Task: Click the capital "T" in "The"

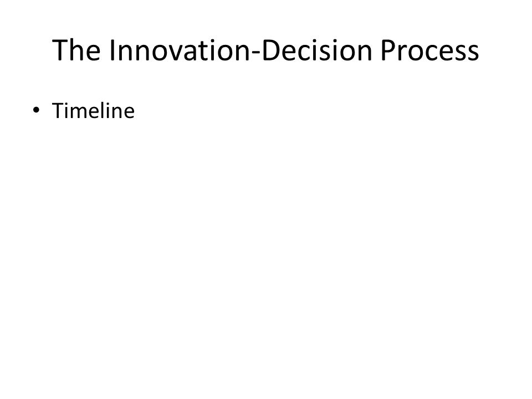Action: (x=60, y=49)
